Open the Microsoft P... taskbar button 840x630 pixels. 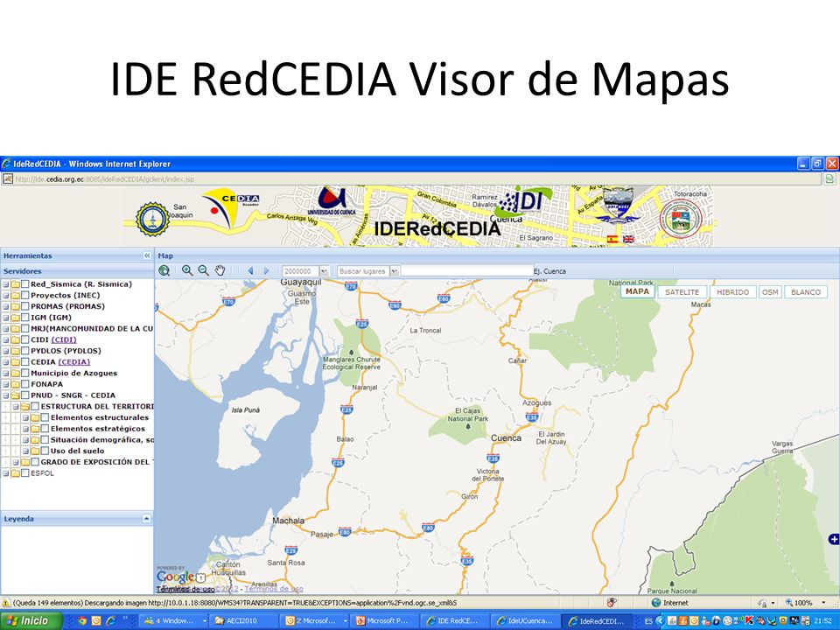coord(383,620)
